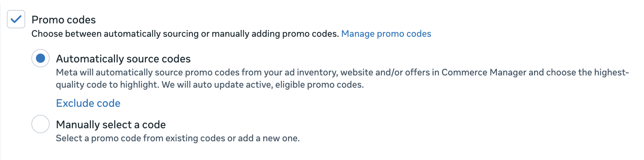Click the Select a promo code description
644x160 pixels.
(x=178, y=138)
